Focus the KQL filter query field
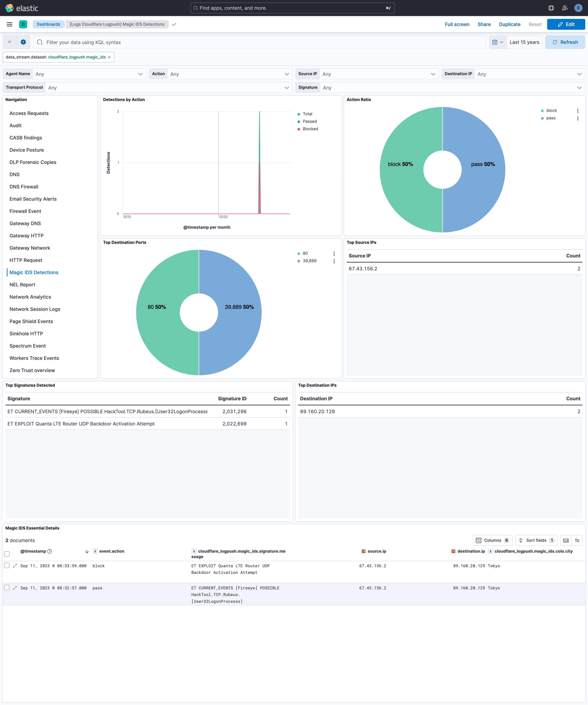 tap(260, 42)
